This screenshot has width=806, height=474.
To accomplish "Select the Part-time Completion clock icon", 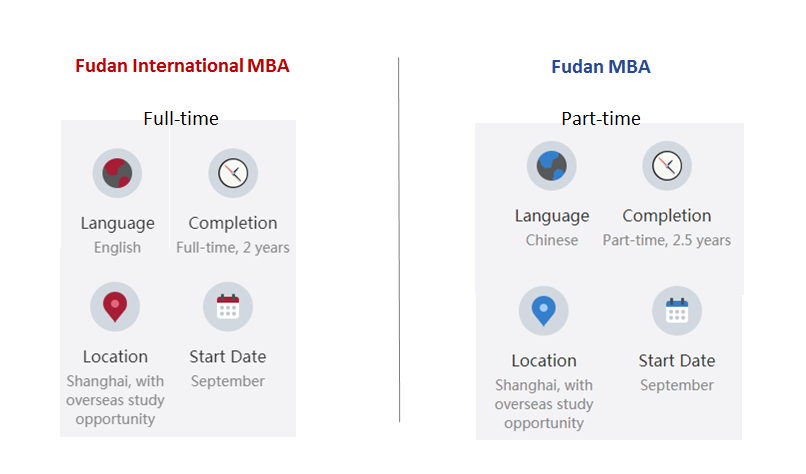I will pos(667,166).
